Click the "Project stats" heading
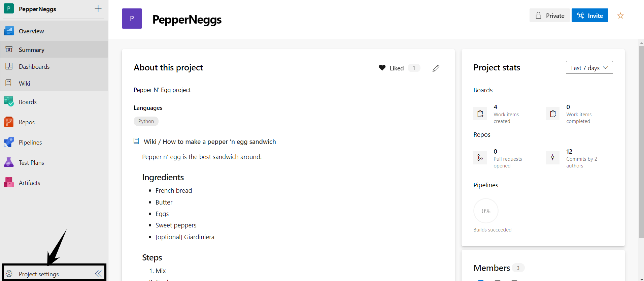 pyautogui.click(x=497, y=68)
